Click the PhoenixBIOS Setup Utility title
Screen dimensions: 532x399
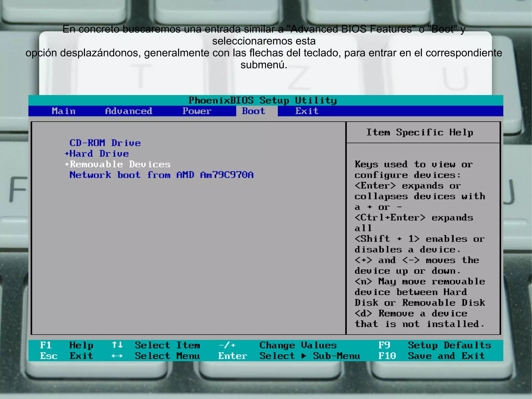pos(263,100)
